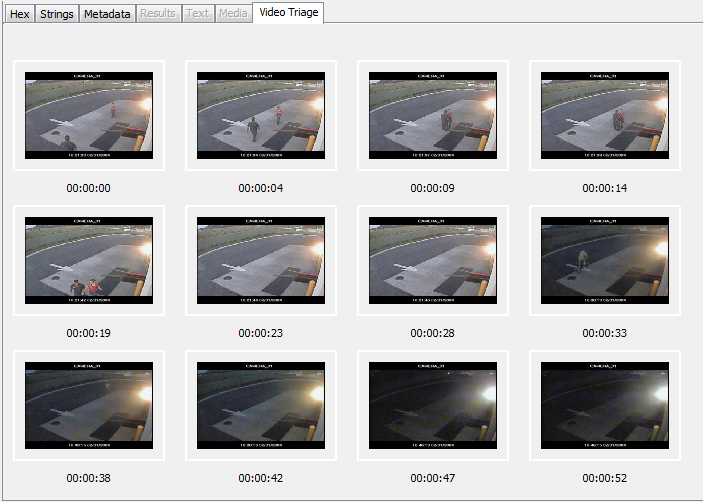703x502 pixels.
Task: Select the night frame at 00:00:47
Action: [x=433, y=405]
